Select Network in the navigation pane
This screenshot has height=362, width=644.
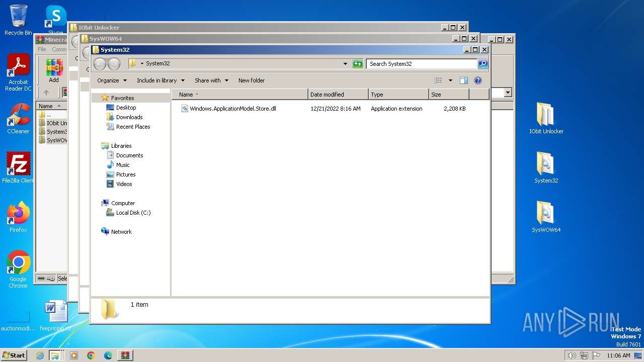click(x=121, y=232)
